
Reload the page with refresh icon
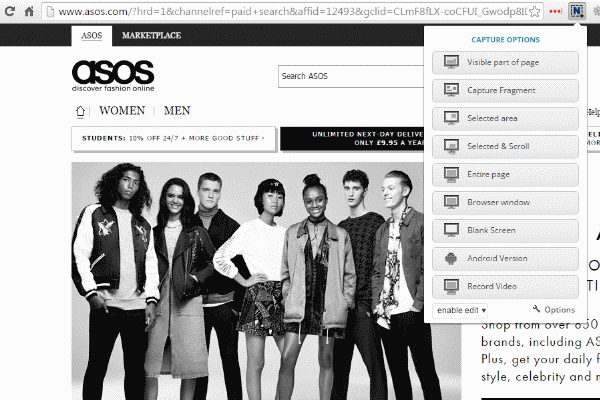coord(10,11)
